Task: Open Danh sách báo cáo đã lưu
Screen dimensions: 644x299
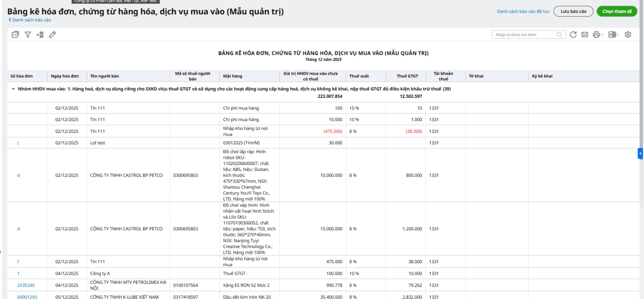Action: 523,11
